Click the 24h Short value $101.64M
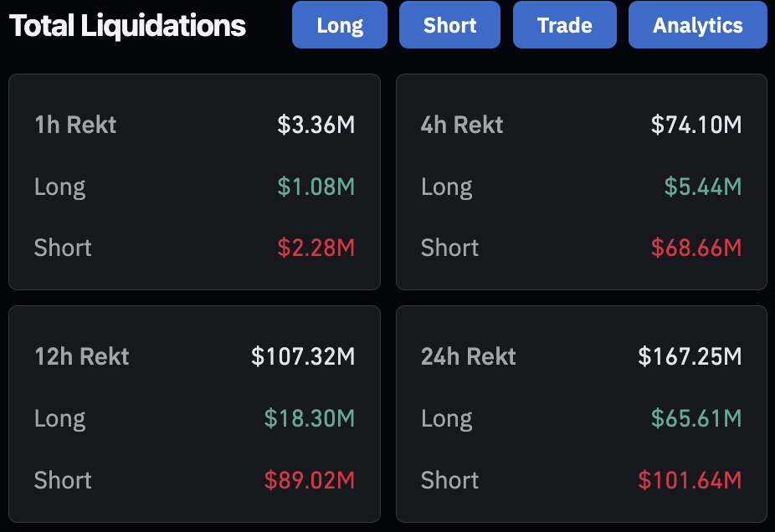The width and height of the screenshot is (775, 532). coord(690,480)
